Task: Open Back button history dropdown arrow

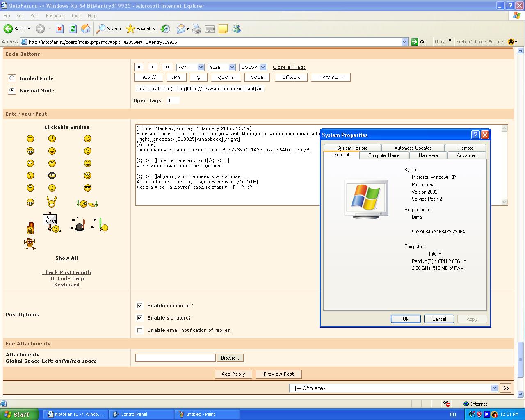Action: point(29,29)
